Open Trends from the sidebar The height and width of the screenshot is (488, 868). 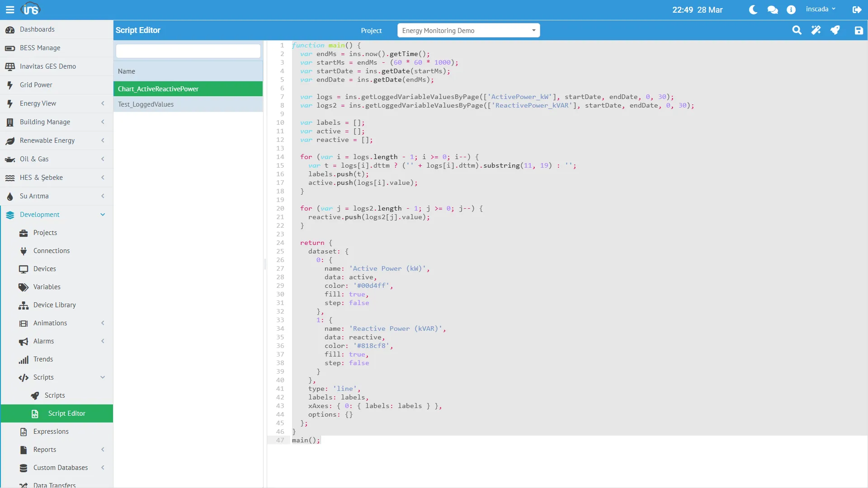(43, 359)
